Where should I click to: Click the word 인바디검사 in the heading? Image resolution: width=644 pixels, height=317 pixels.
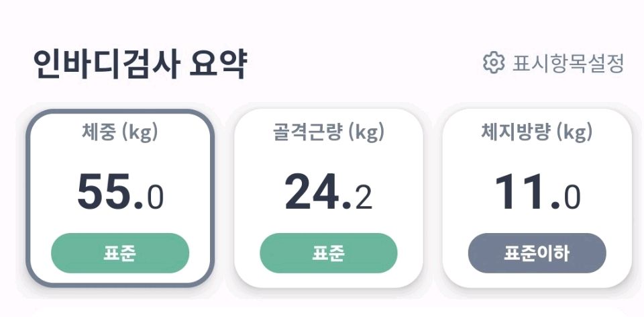[105, 64]
